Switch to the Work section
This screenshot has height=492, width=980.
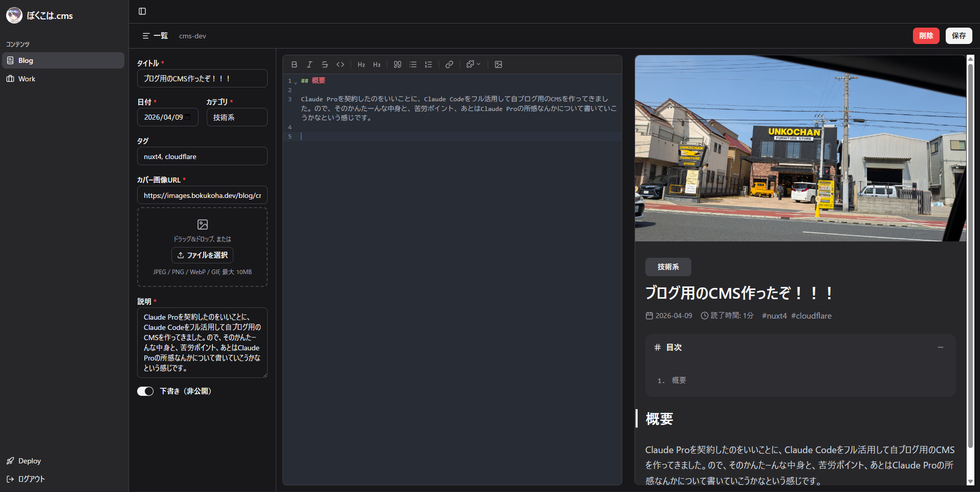(26, 79)
